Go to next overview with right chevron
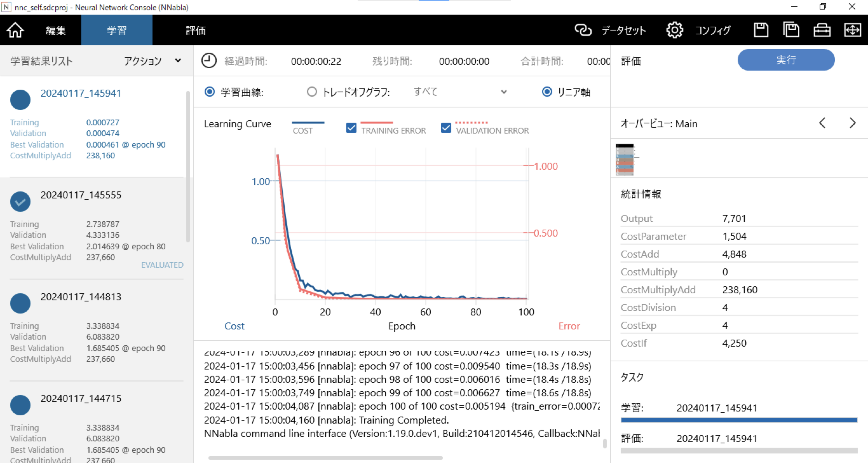Viewport: 868px width, 463px height. 852,123
